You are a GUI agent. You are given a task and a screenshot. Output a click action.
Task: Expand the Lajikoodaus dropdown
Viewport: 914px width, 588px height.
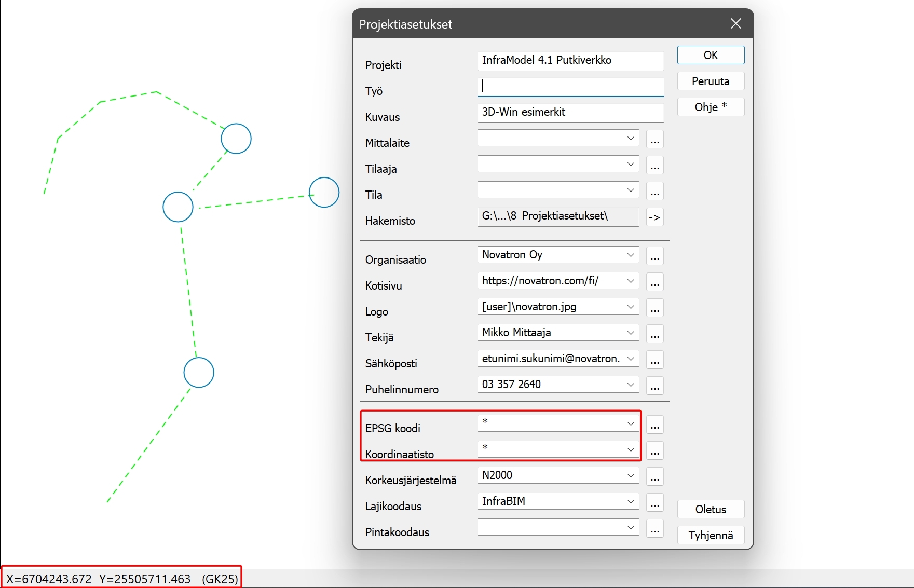[631, 501]
